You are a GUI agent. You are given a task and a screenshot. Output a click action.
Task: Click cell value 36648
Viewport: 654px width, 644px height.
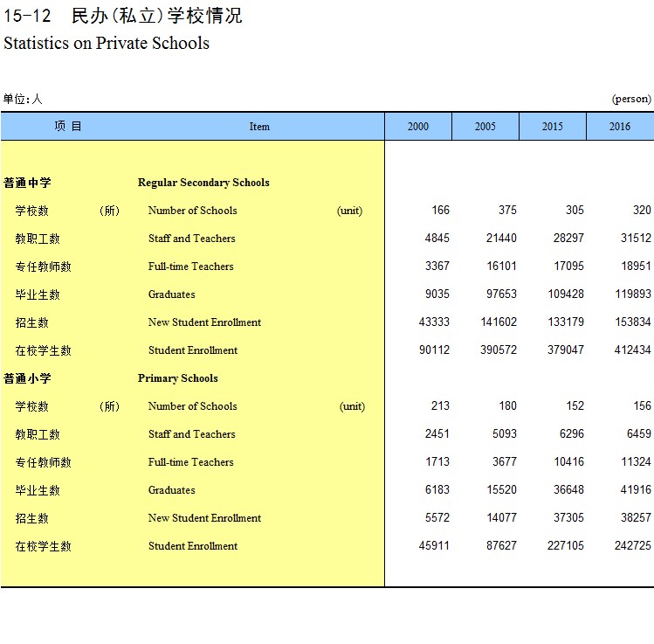coord(568,489)
